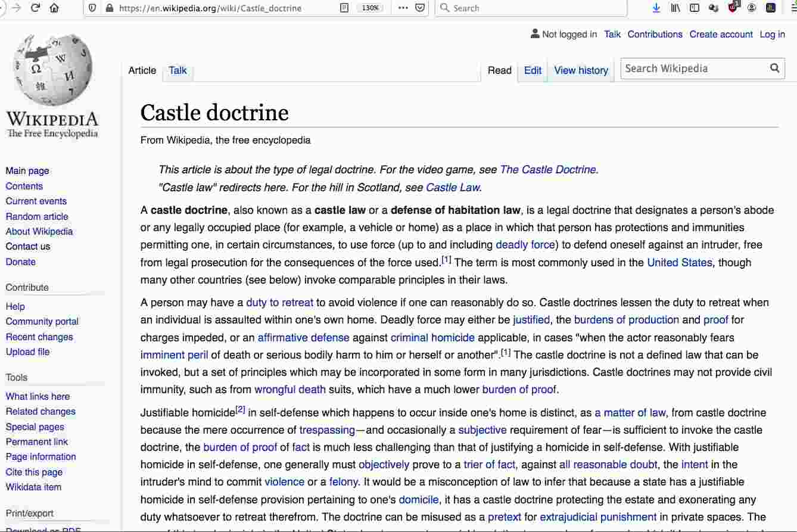
Task: Click the Wikipedia search magnifier button
Action: coord(774,69)
